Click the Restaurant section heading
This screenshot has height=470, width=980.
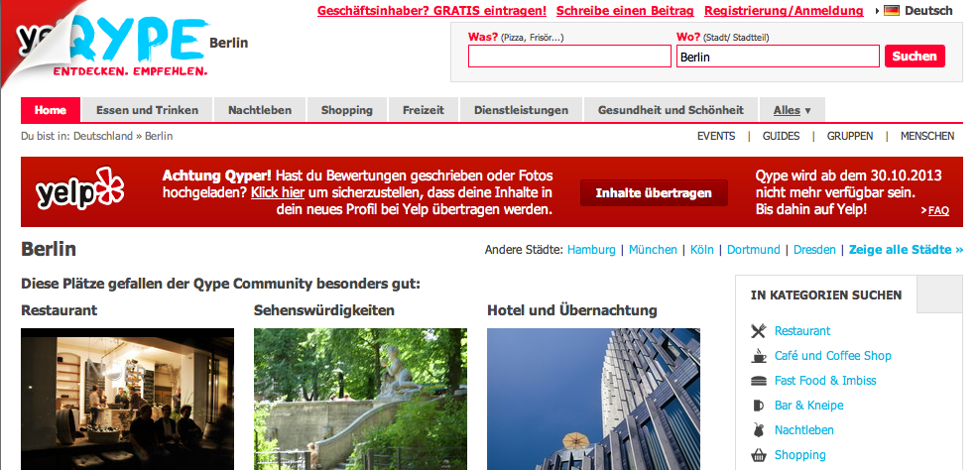[60, 310]
